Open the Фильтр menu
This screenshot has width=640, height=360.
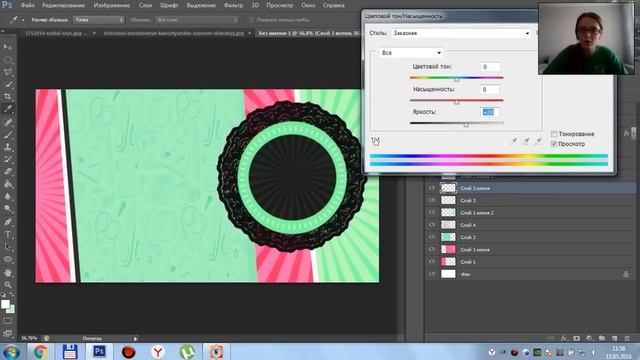coord(233,5)
